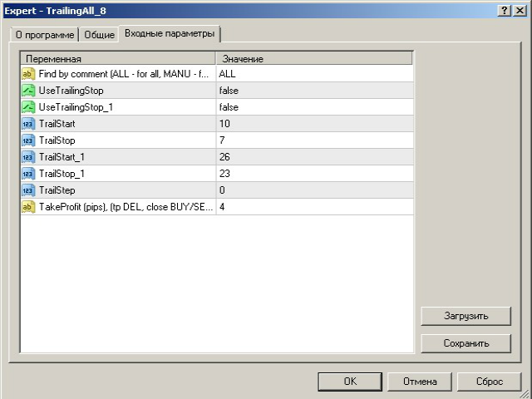This screenshot has width=532, height=399.
Task: Click the Сохранить button
Action: (465, 343)
